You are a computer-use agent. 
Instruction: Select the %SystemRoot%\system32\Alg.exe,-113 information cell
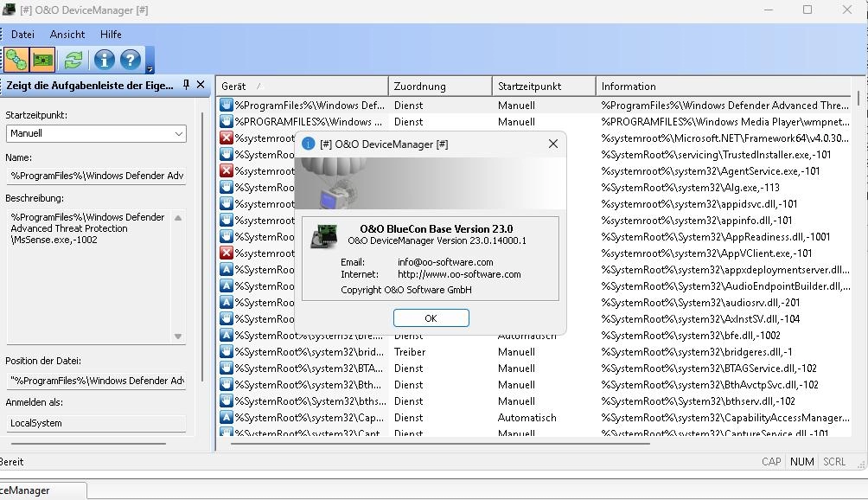[690, 187]
